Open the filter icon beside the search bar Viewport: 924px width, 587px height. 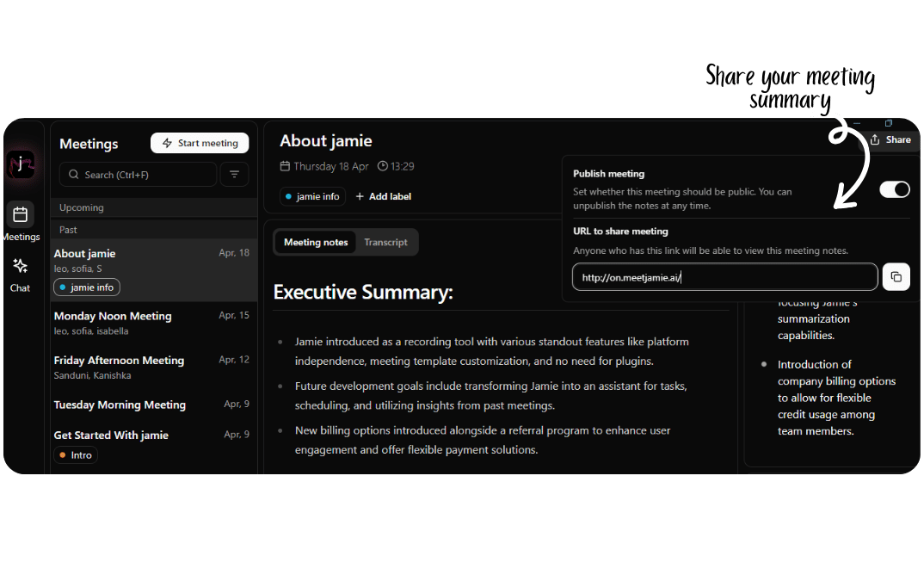point(234,174)
